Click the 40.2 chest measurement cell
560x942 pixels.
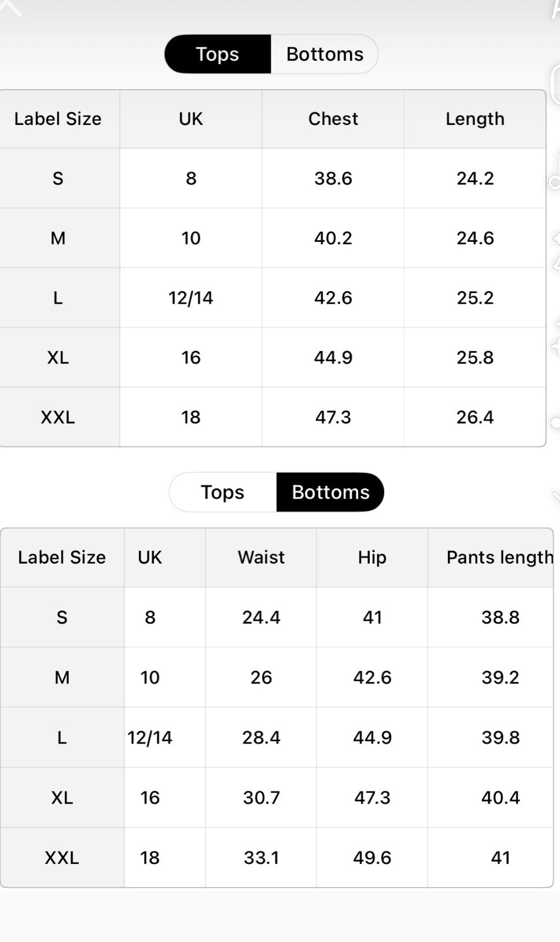coord(333,238)
